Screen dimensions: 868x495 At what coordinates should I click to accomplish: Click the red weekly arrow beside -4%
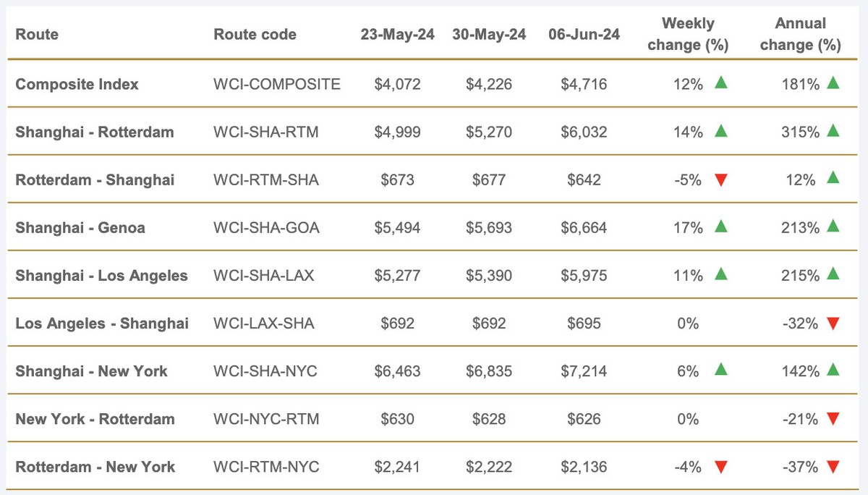pyautogui.click(x=720, y=467)
